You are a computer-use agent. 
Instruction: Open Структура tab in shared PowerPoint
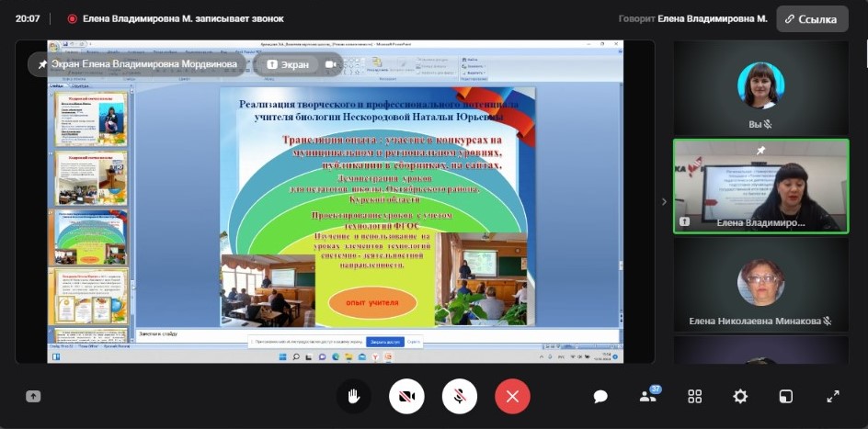(x=80, y=85)
